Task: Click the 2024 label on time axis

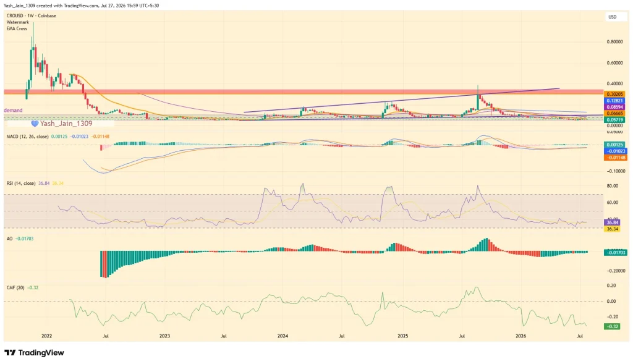Action: (283, 336)
